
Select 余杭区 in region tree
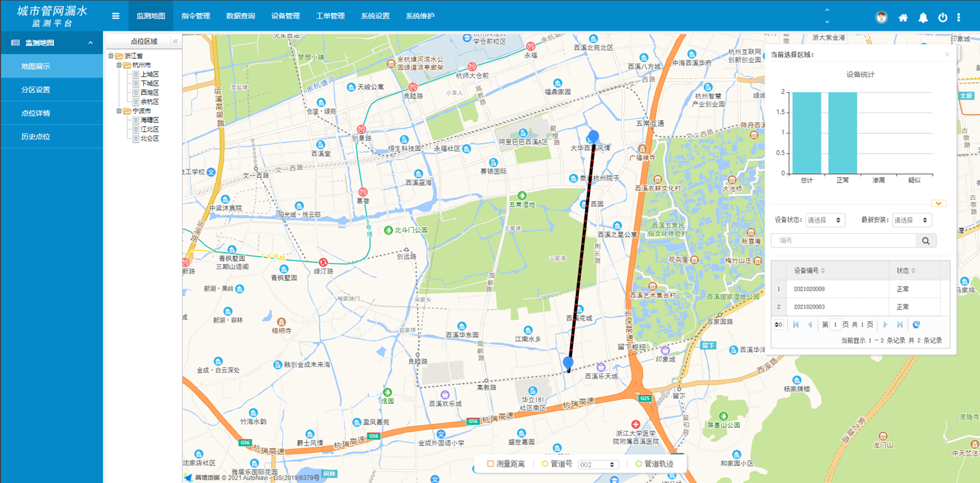click(149, 102)
